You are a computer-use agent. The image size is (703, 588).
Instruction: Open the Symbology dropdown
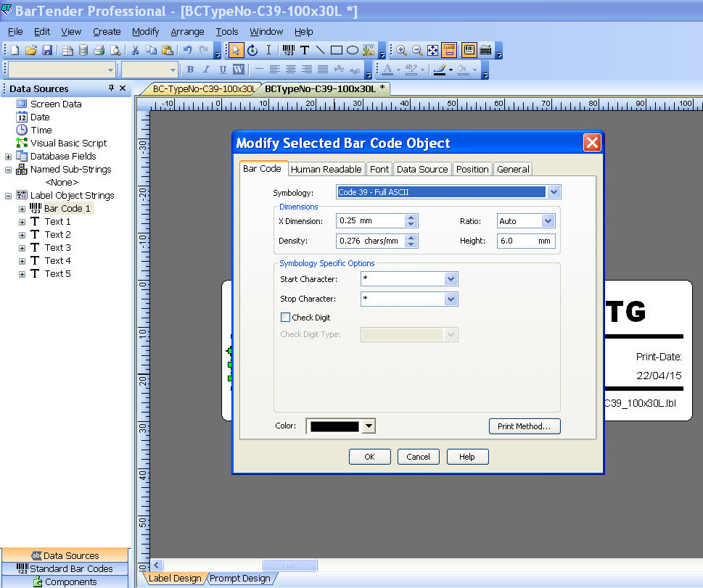(x=554, y=192)
